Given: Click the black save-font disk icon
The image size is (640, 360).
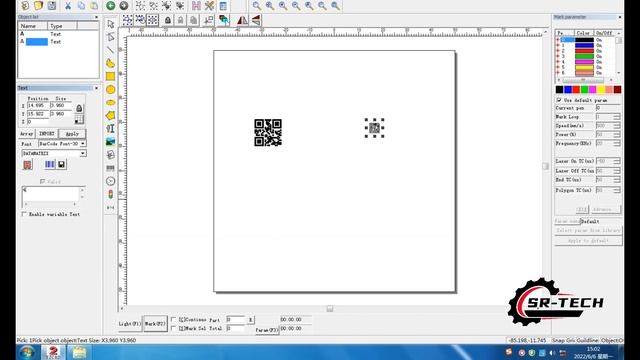Looking at the screenshot, I should [61, 164].
